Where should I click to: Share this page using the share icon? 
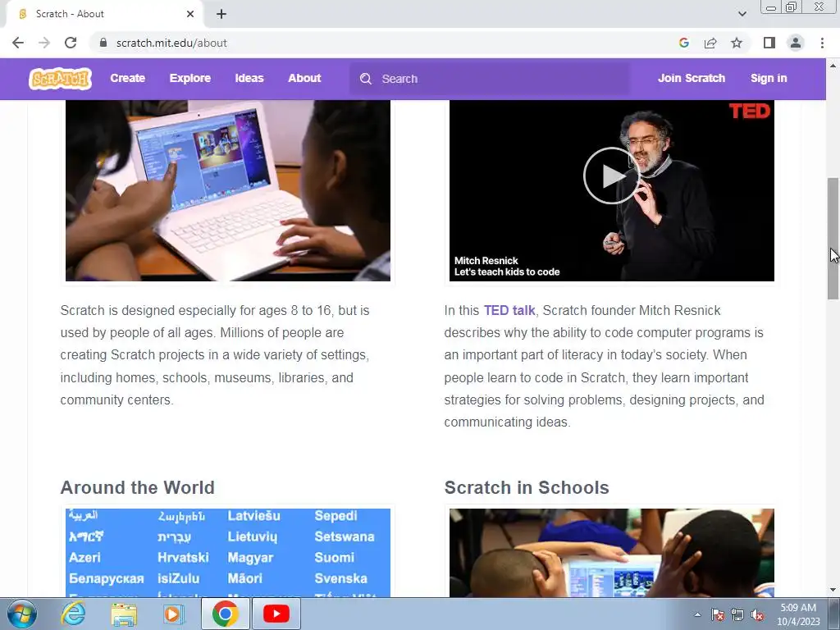(710, 43)
